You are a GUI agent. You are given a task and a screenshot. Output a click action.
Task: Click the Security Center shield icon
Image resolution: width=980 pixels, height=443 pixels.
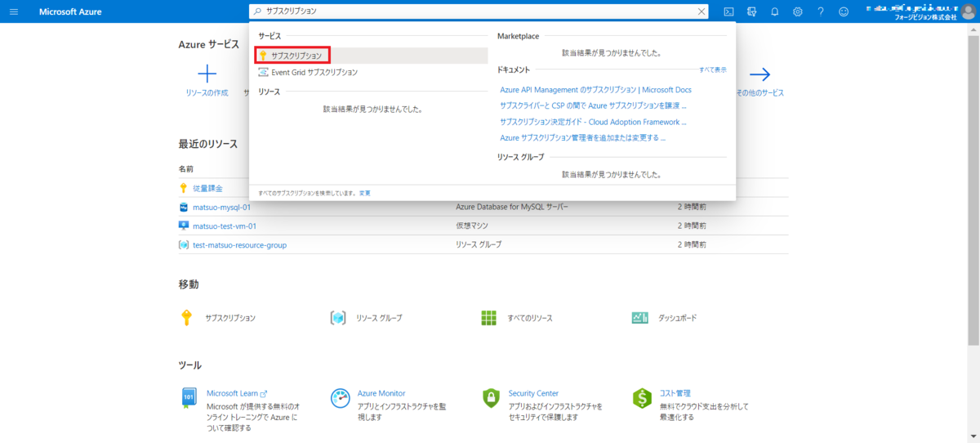point(490,398)
